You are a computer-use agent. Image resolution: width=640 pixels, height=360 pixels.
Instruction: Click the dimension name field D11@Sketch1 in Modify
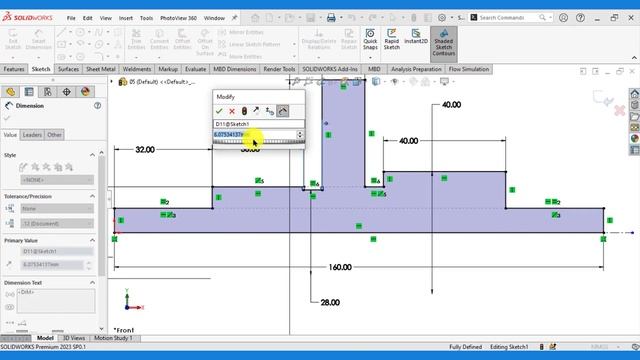259,124
